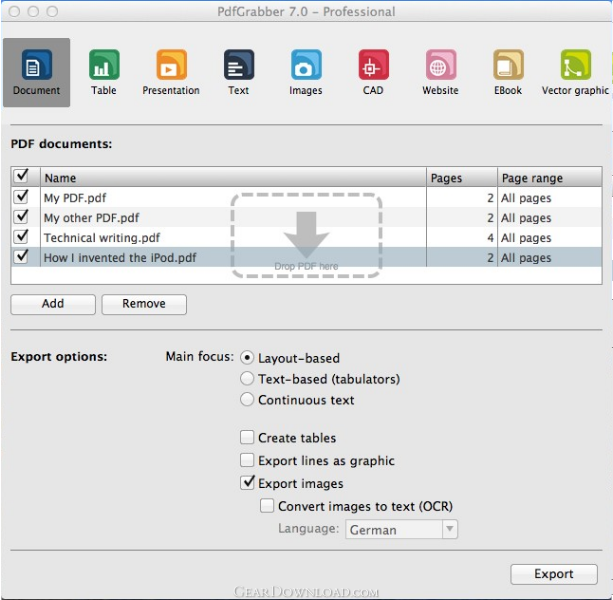Uncheck the Technical writing.pdf checkbox
The image size is (613, 600).
click(x=21, y=236)
